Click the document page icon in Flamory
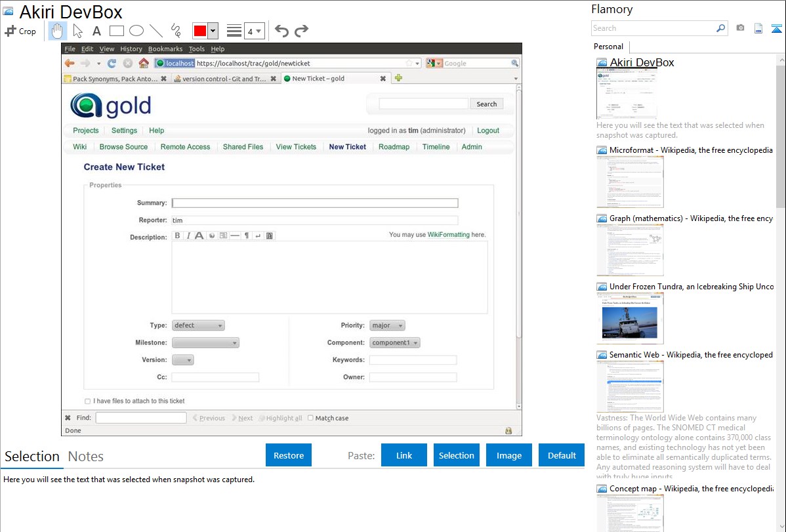This screenshot has height=532, width=786. (758, 28)
